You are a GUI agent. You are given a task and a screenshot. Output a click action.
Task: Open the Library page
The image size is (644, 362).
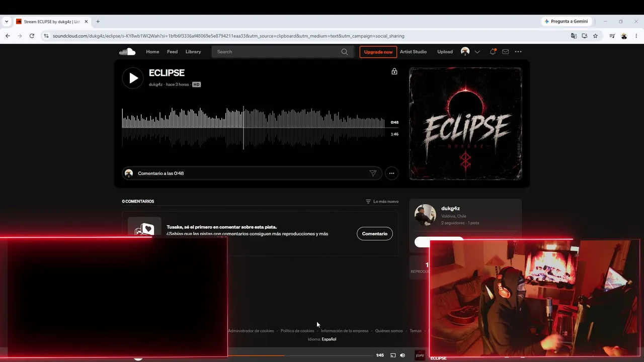(x=193, y=52)
